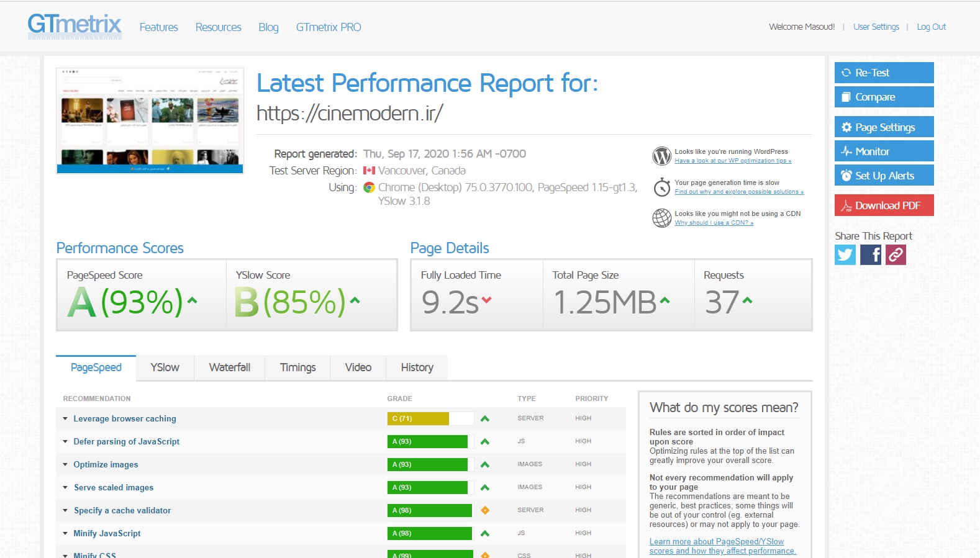This screenshot has width=980, height=558.
Task: Click the 'Leverage browser caching' title
Action: 125,419
